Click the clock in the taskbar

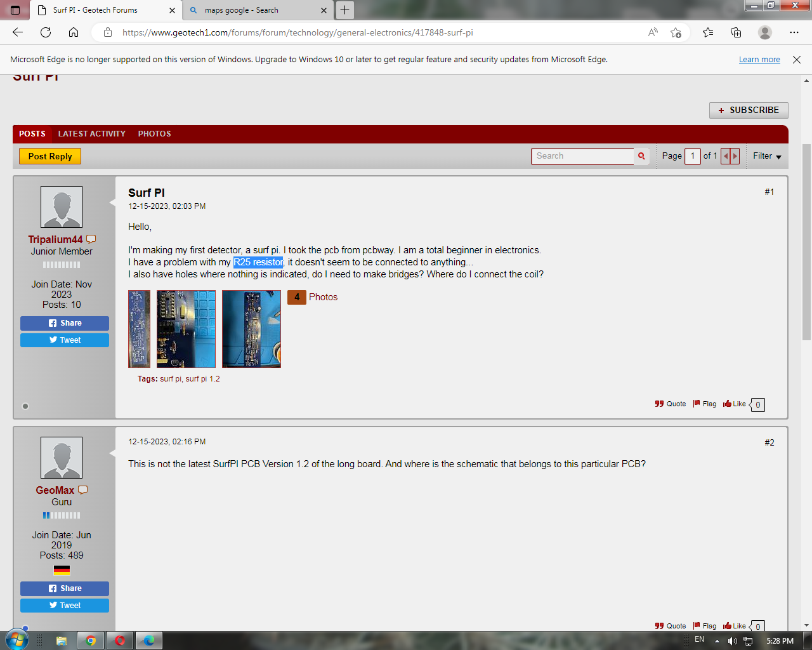tap(780, 641)
